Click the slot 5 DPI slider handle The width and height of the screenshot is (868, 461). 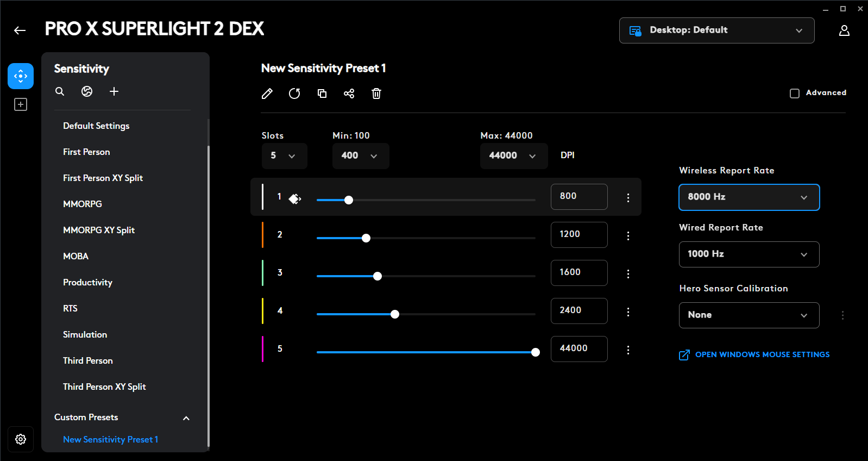pyautogui.click(x=536, y=352)
